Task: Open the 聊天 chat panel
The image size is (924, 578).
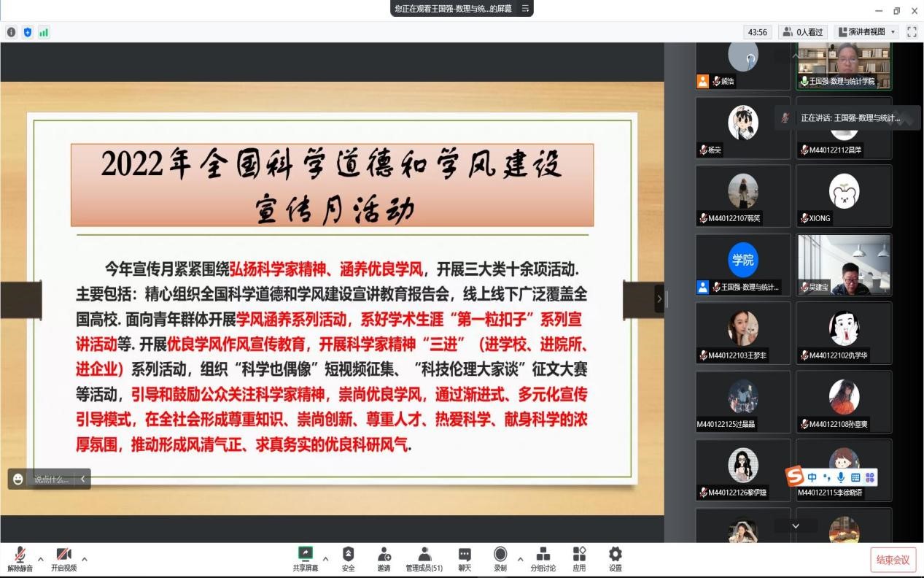Action: [x=464, y=558]
